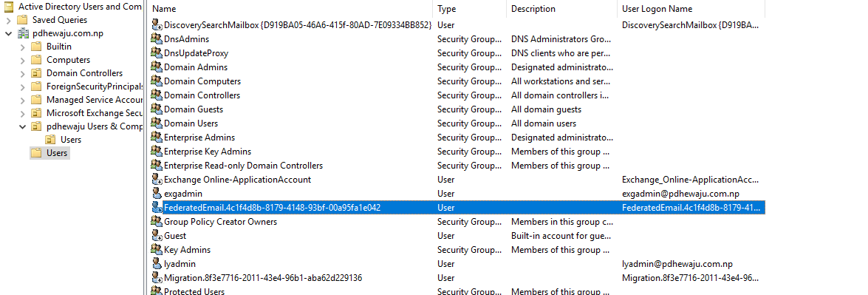Click the Guest user account icon
The image size is (868, 295).
157,236
